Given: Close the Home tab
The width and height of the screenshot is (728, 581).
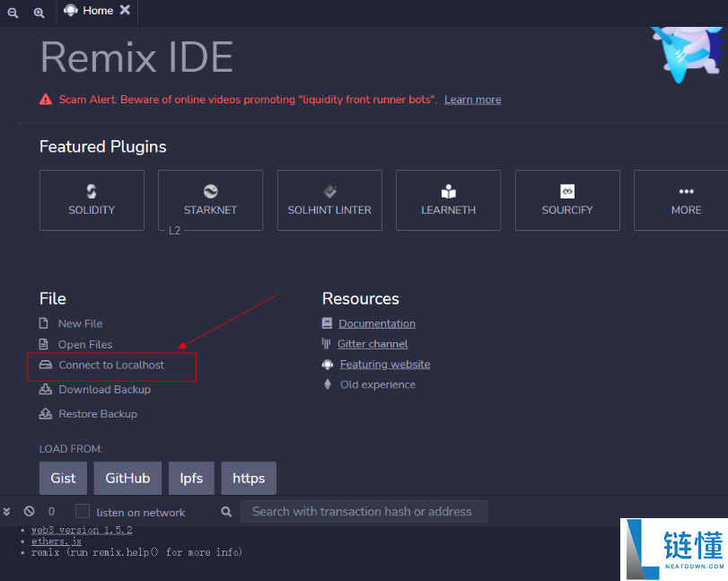Looking at the screenshot, I should pyautogui.click(x=125, y=10).
